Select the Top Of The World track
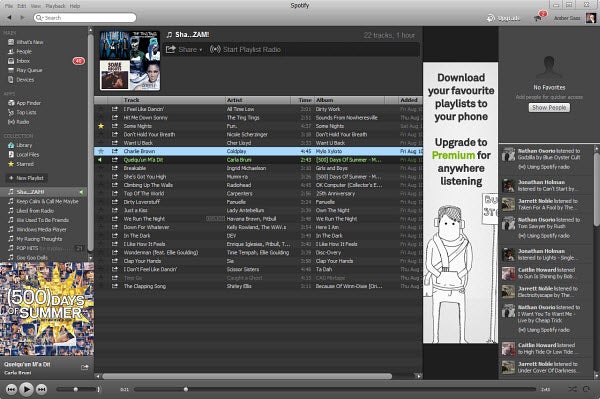The width and height of the screenshot is (600, 399). pos(258,194)
